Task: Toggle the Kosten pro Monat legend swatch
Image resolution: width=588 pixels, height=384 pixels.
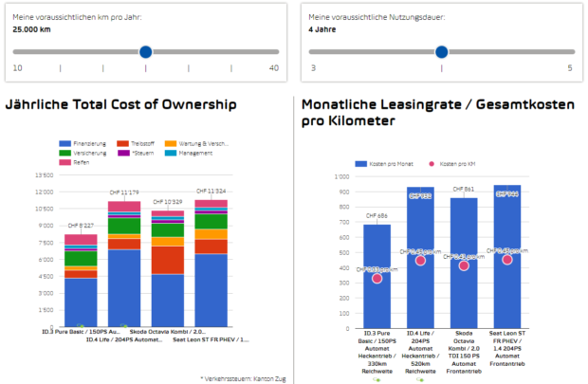Action: 360,164
